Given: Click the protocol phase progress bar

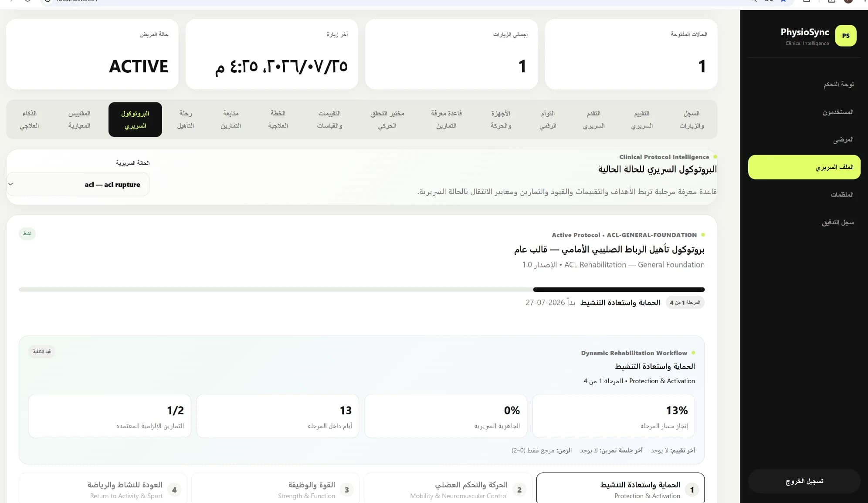Looking at the screenshot, I should click(362, 290).
